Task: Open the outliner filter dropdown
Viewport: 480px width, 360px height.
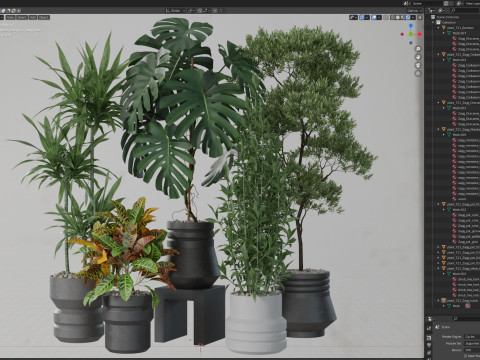Action: click(x=441, y=11)
